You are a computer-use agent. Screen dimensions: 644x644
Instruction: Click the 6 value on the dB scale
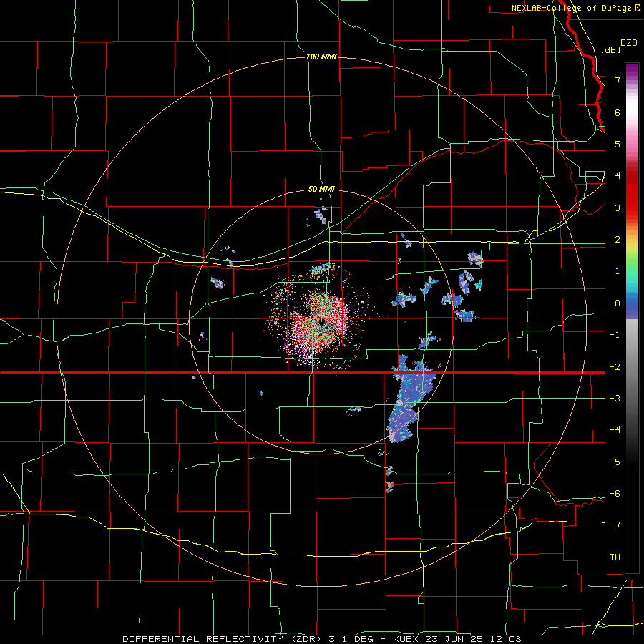click(618, 112)
